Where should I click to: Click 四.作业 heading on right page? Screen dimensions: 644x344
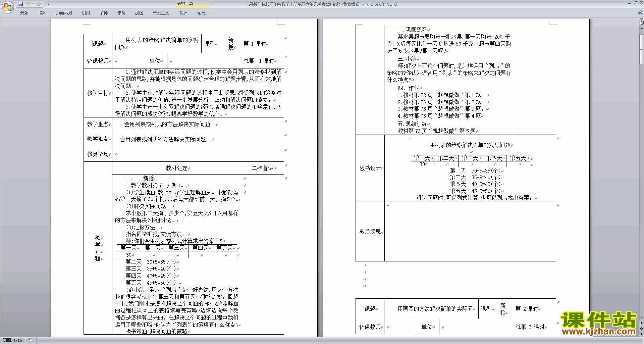click(x=408, y=88)
